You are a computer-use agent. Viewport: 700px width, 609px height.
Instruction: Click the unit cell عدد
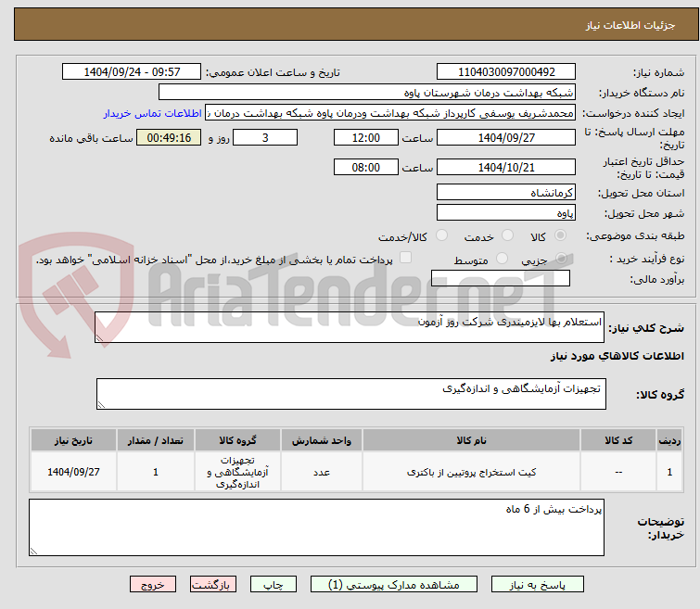click(322, 472)
